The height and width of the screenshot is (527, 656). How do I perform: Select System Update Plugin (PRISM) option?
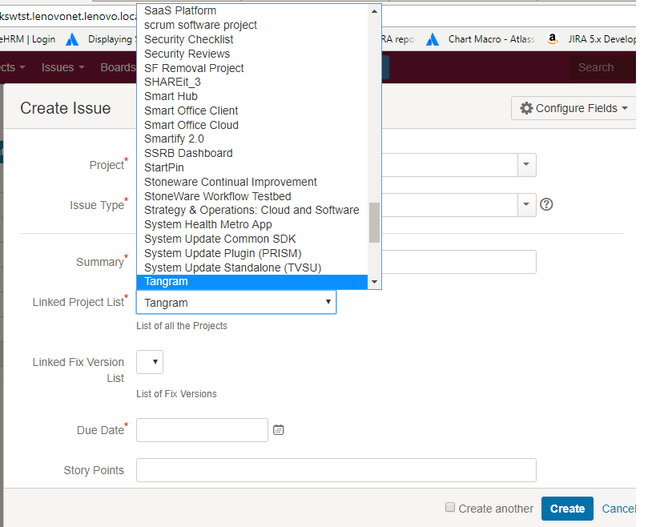click(252, 253)
